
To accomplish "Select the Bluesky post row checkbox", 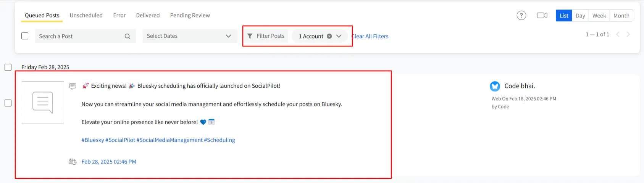I will tap(8, 103).
